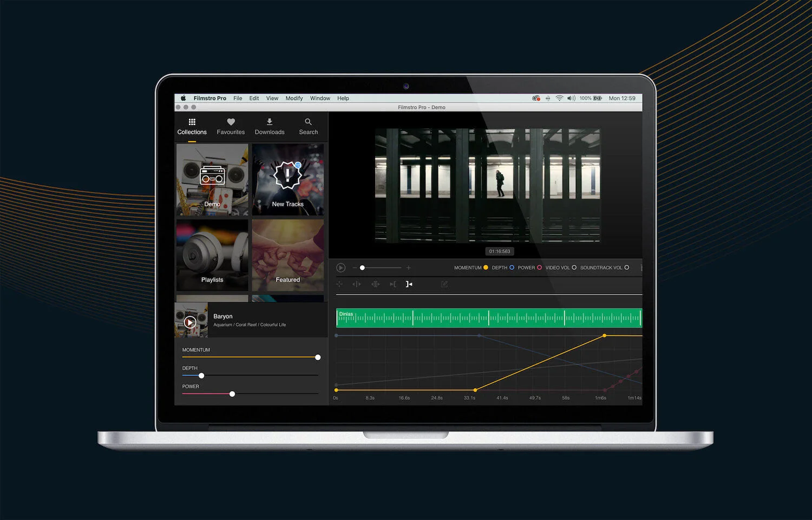The image size is (812, 520).
Task: Select the Playlists collection
Action: click(x=212, y=255)
